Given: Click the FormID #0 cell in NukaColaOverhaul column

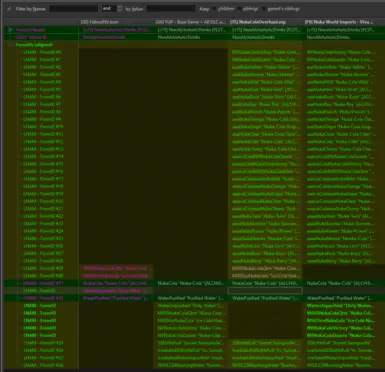Looking at the screenshot, I should (x=266, y=52).
